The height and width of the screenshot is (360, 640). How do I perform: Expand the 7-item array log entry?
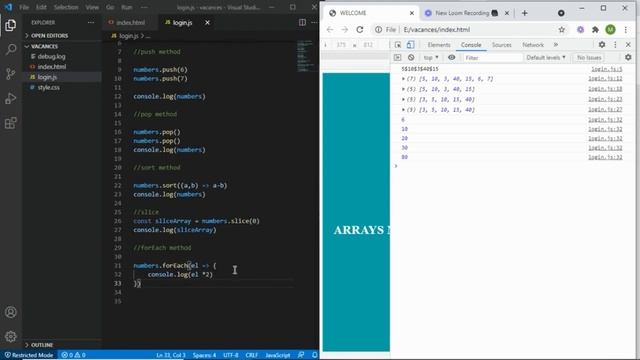click(x=403, y=79)
